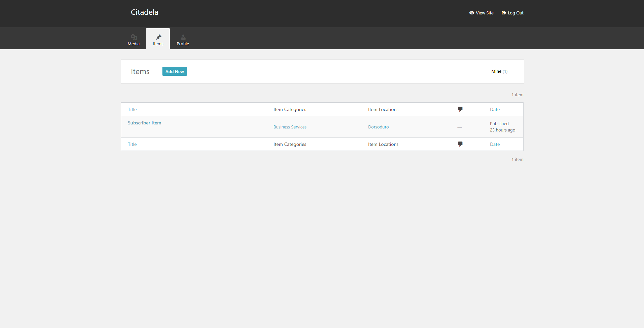
Task: Click the Published status text
Action: tap(499, 123)
